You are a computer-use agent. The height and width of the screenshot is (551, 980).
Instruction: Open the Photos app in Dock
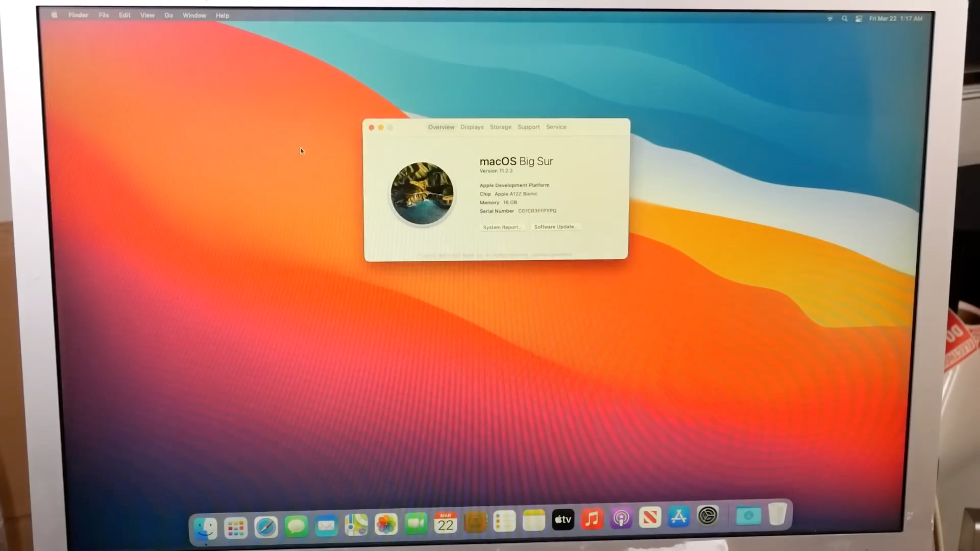[x=386, y=524]
